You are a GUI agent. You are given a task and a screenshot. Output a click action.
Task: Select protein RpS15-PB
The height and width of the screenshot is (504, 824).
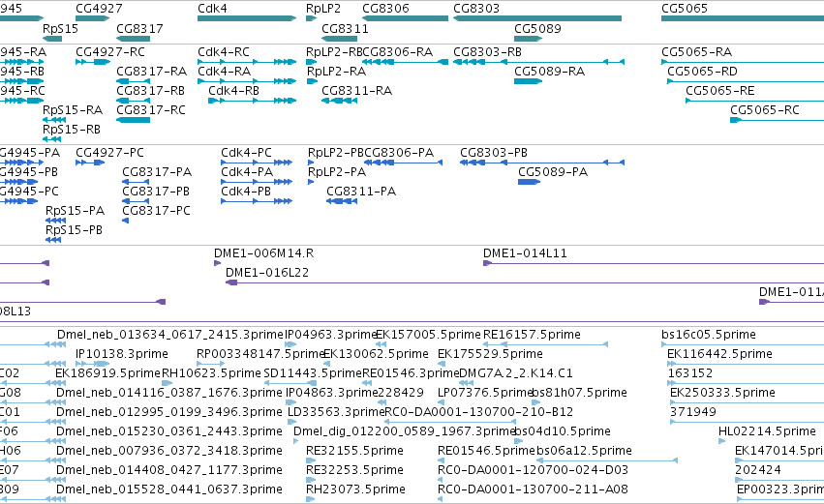coord(75,230)
